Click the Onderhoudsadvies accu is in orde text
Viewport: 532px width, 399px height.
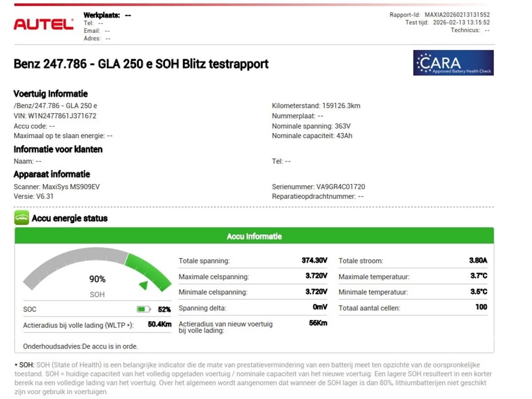click(81, 346)
